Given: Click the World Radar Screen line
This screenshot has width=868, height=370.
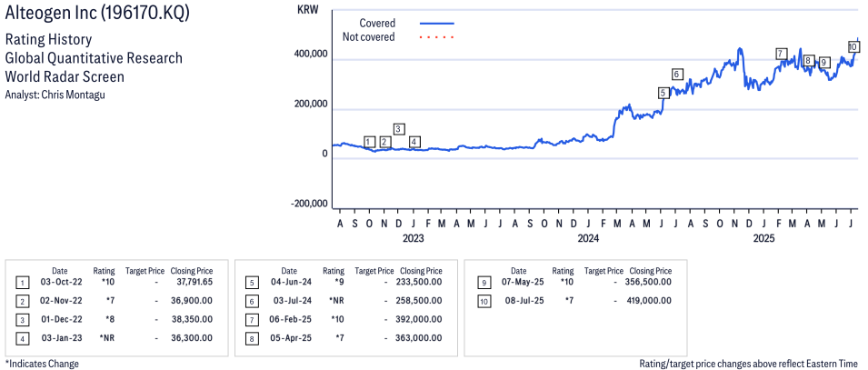Looking at the screenshot, I should pos(65,76).
